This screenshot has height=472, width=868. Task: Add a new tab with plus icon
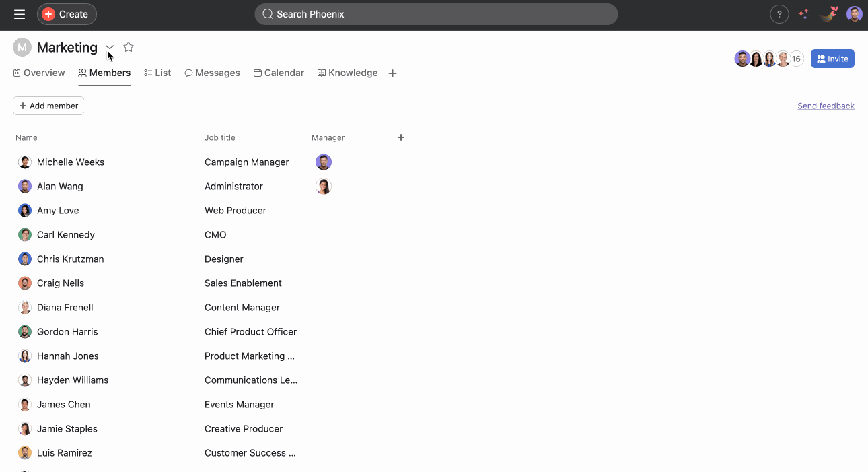click(x=393, y=73)
